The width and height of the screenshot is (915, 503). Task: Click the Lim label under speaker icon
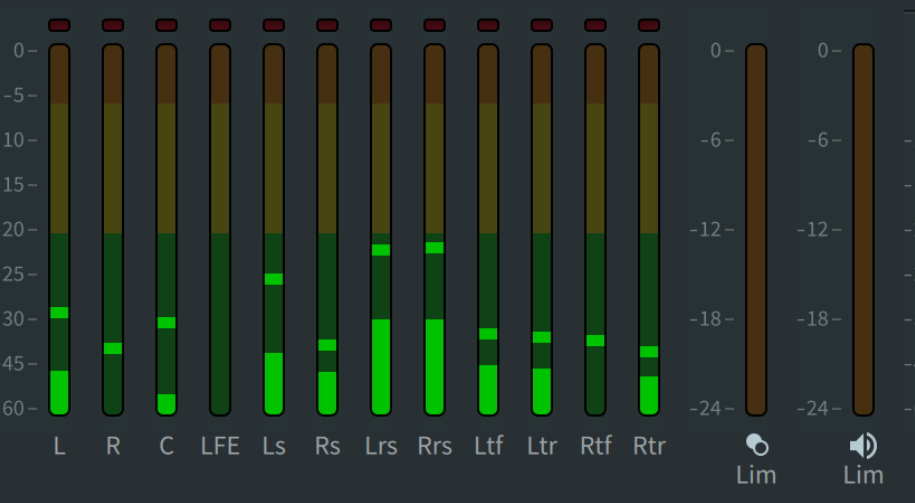click(863, 476)
